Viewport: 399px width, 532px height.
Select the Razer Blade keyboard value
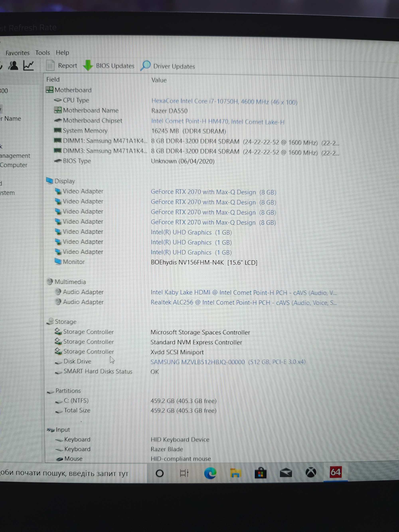167,449
